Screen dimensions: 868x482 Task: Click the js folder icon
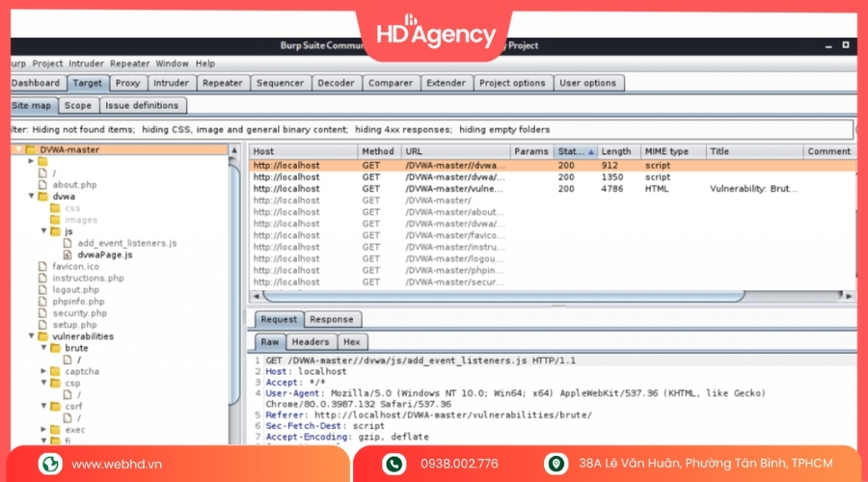[x=55, y=231]
